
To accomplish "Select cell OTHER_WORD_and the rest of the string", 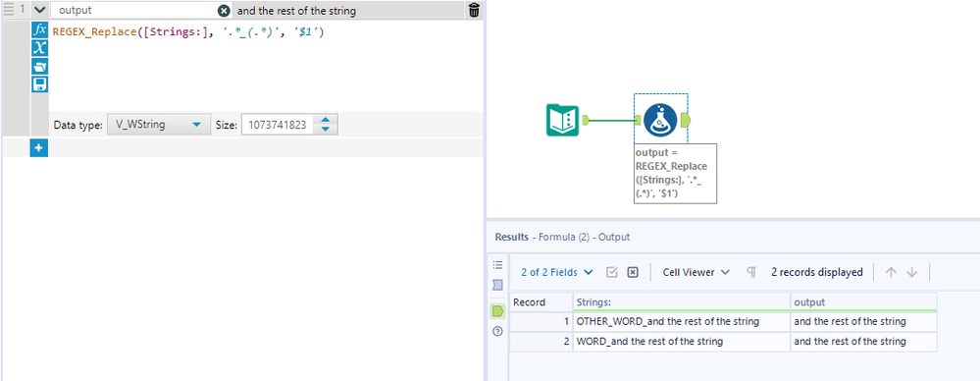I will (x=682, y=321).
